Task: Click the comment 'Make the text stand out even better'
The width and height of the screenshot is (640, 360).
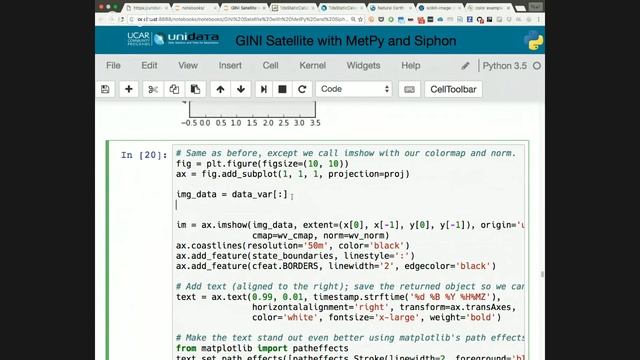Action: click(x=350, y=338)
